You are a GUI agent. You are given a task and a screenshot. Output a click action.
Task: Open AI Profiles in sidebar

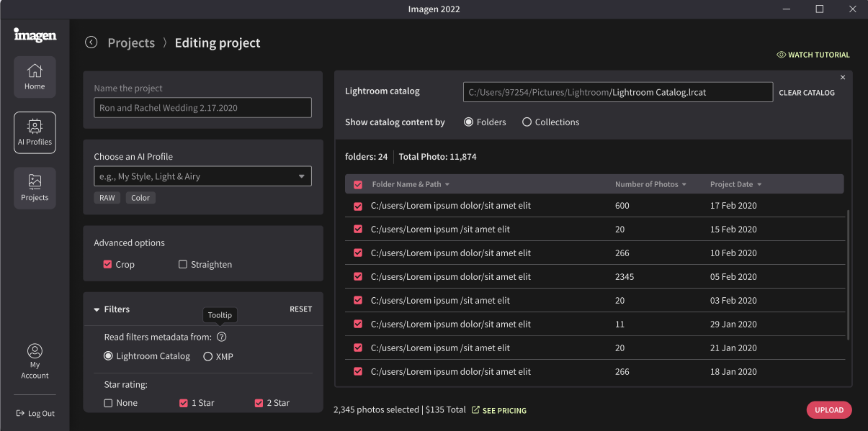[x=35, y=132]
